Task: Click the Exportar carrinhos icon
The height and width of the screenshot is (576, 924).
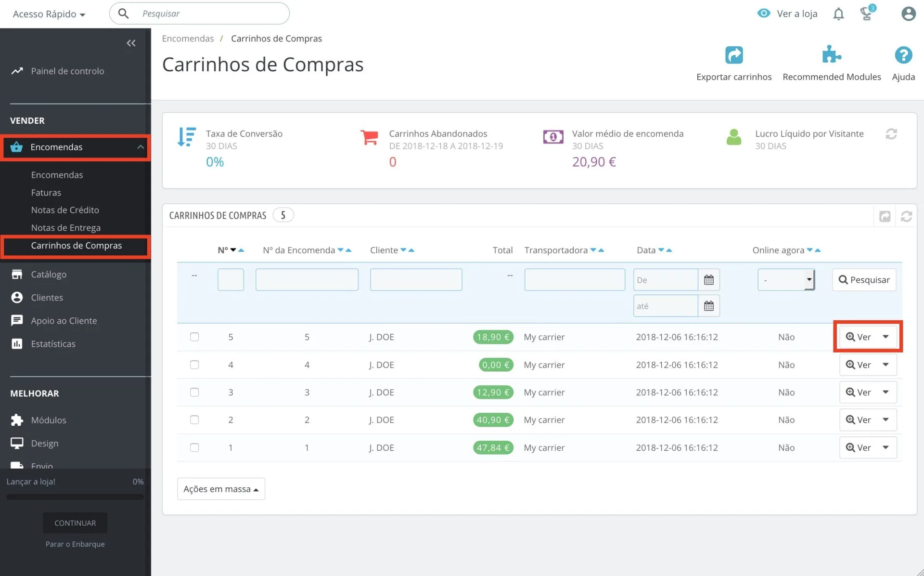Action: click(x=733, y=55)
